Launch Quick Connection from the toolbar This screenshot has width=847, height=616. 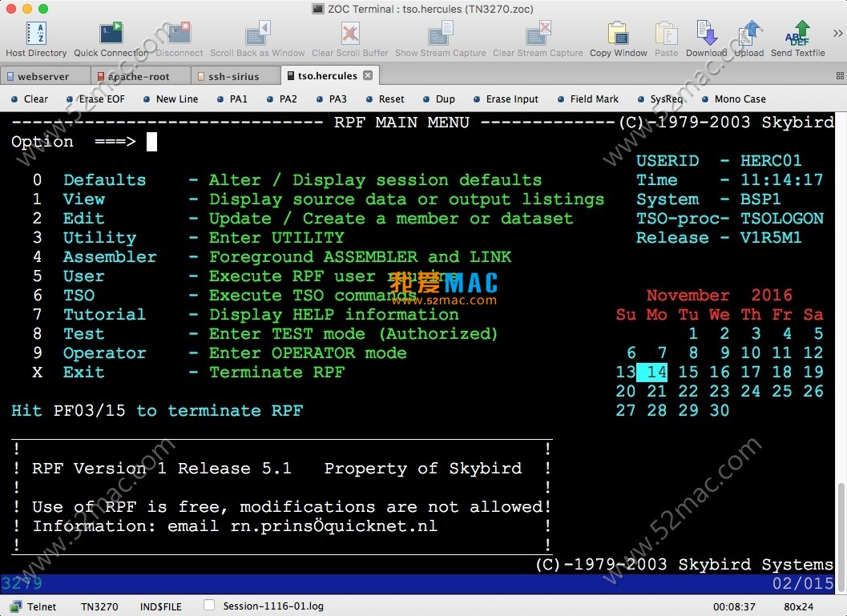point(111,34)
